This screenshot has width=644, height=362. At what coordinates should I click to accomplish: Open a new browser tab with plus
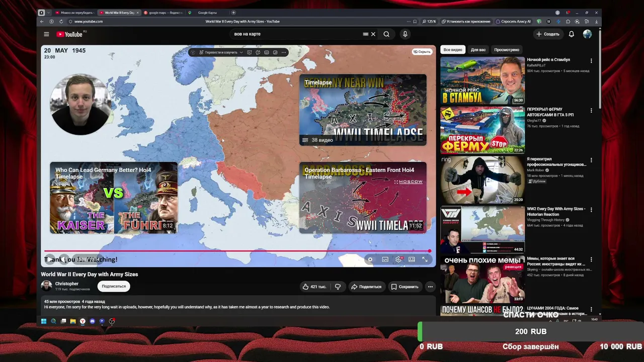click(233, 13)
